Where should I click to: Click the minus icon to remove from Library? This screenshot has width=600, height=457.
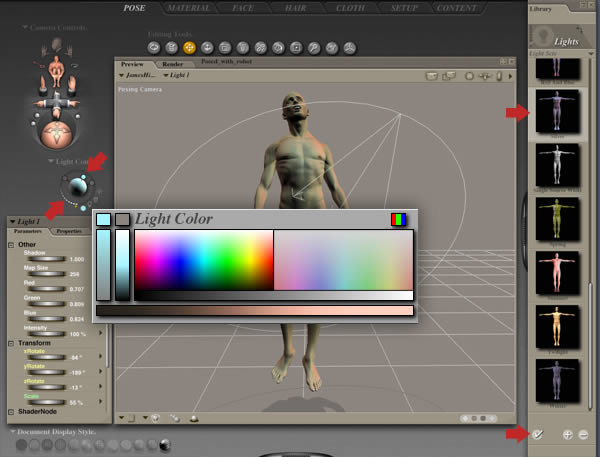coord(583,435)
